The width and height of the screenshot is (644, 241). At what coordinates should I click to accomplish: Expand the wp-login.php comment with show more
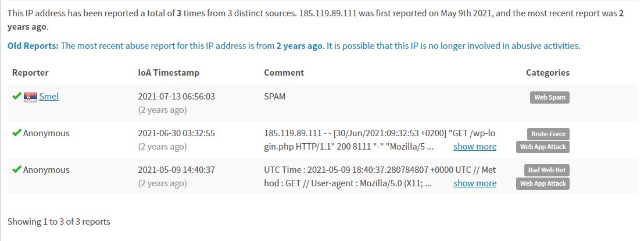[x=475, y=147]
